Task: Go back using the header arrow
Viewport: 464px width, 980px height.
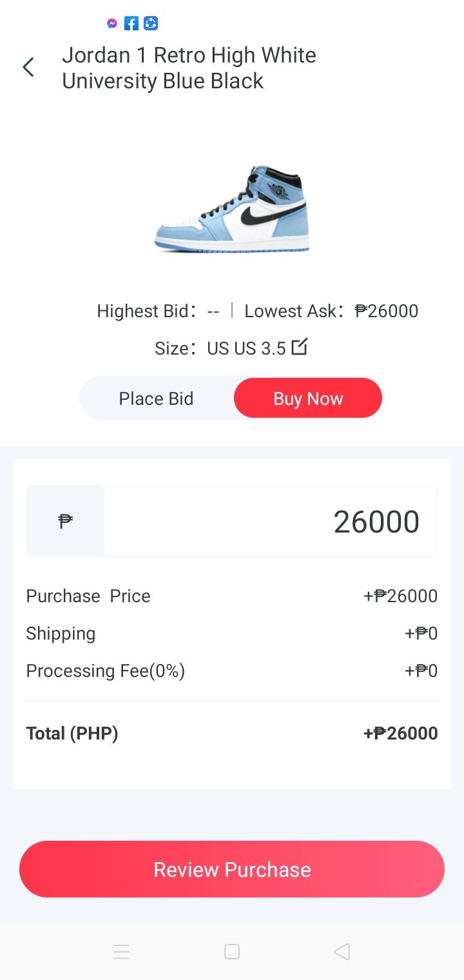Action: pyautogui.click(x=28, y=67)
